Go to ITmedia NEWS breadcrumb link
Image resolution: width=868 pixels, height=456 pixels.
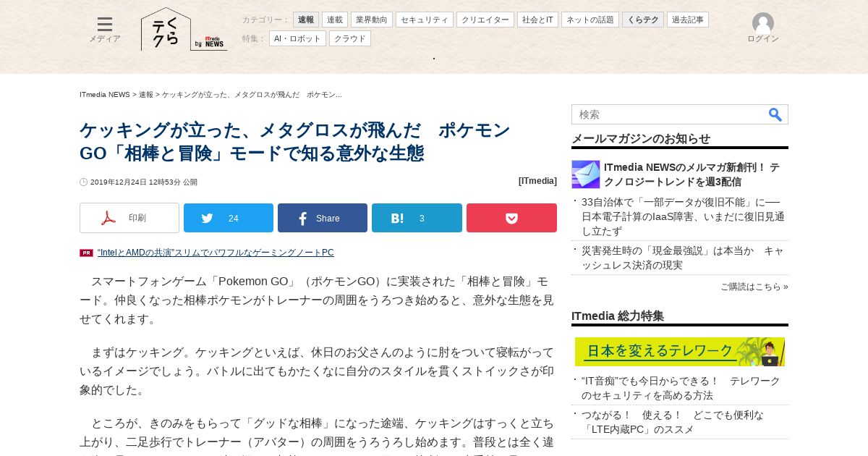pos(105,95)
